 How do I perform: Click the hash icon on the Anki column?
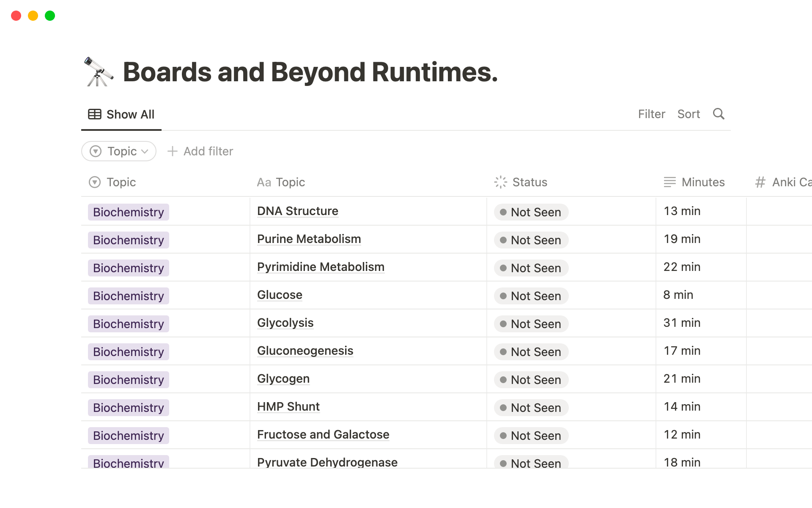[760, 182]
